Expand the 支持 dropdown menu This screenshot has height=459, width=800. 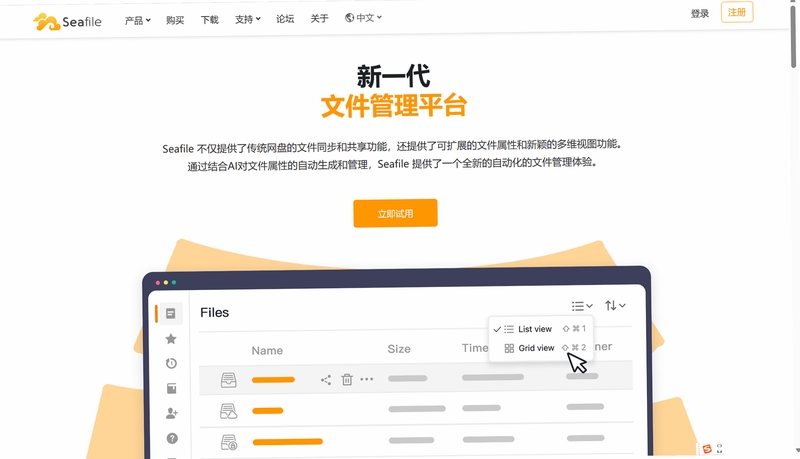(247, 19)
